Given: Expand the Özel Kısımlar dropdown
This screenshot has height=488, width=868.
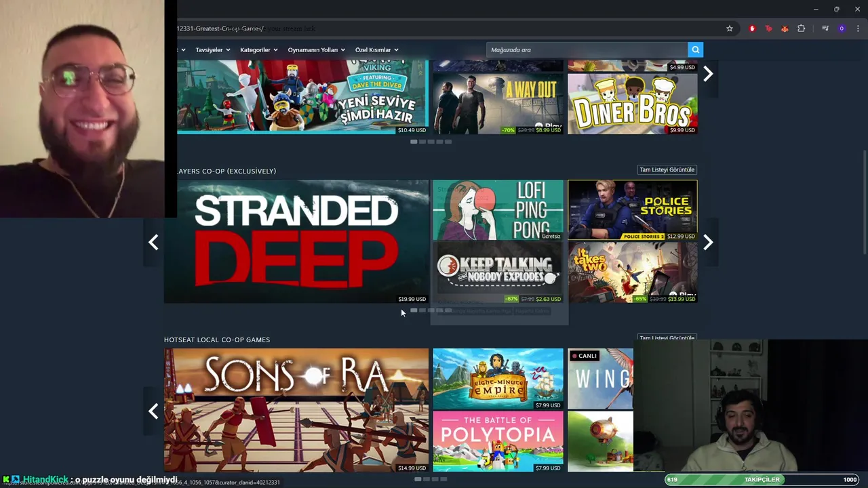Looking at the screenshot, I should click(x=376, y=49).
